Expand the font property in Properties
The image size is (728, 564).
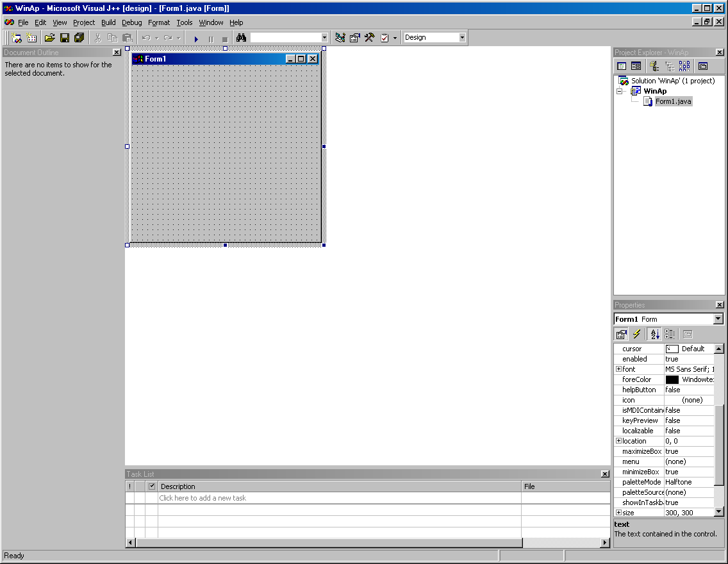618,369
